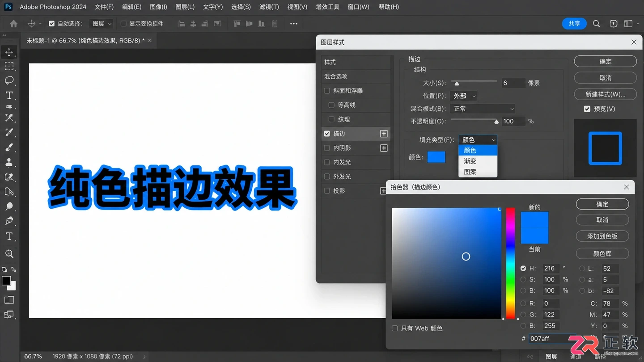Toggle Quick Mask mode icon
Viewport: 644px width, 362px height.
(9, 300)
